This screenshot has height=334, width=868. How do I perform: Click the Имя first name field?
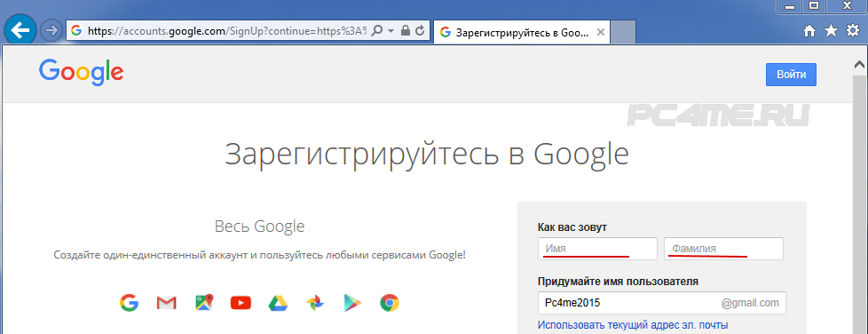click(597, 249)
